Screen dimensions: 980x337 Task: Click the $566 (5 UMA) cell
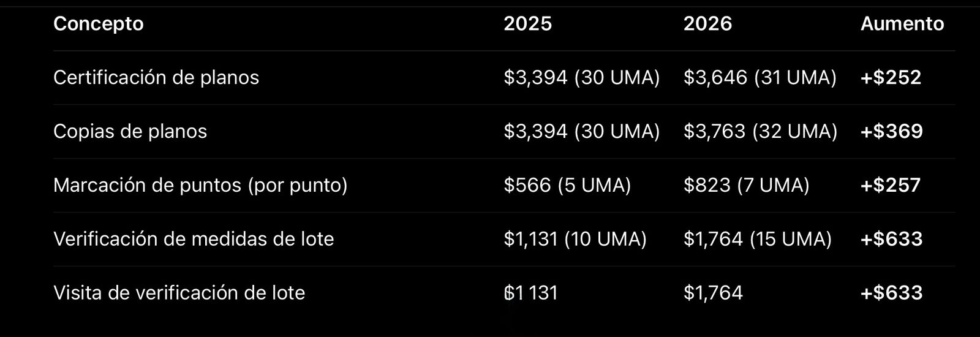[x=567, y=185]
